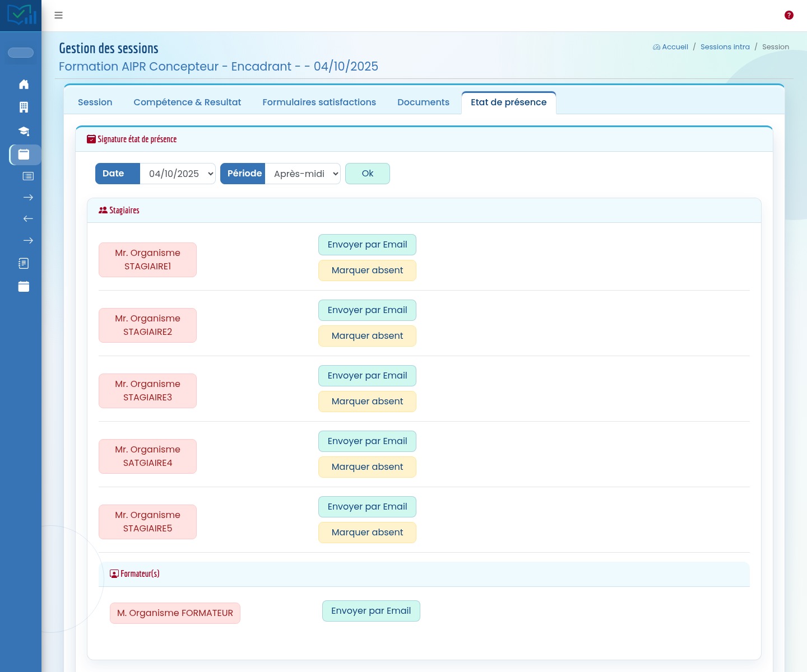
Task: Open the Formulaires satisfactions tab
Action: [319, 102]
